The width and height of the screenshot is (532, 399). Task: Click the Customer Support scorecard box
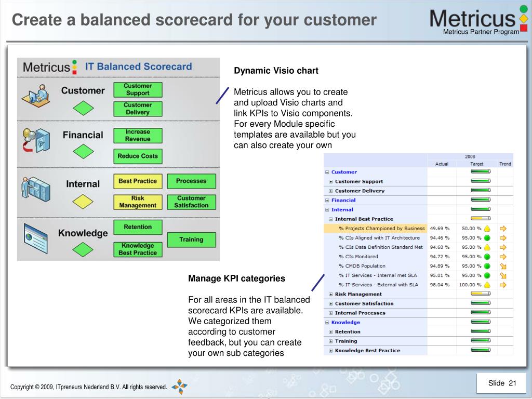(138, 89)
